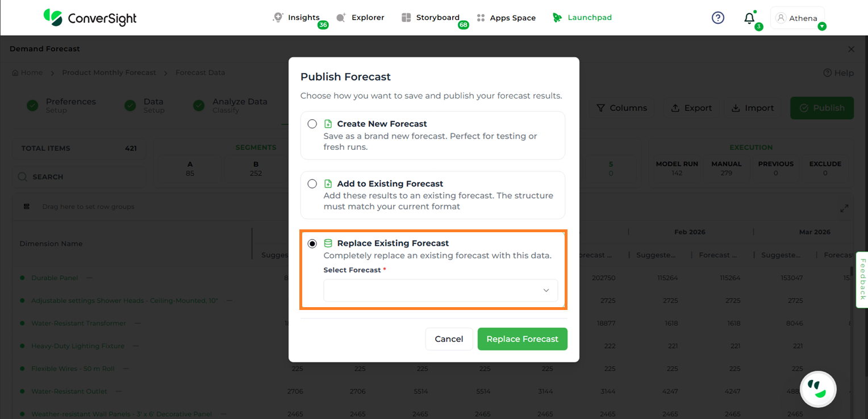Screen dimensions: 868x419
Task: Open the Columns filter panel
Action: pos(621,108)
